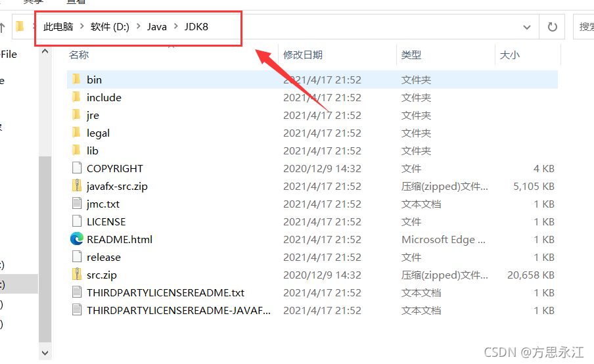The image size is (594, 364).
Task: Click the 20,658 KB size value
Action: point(531,275)
